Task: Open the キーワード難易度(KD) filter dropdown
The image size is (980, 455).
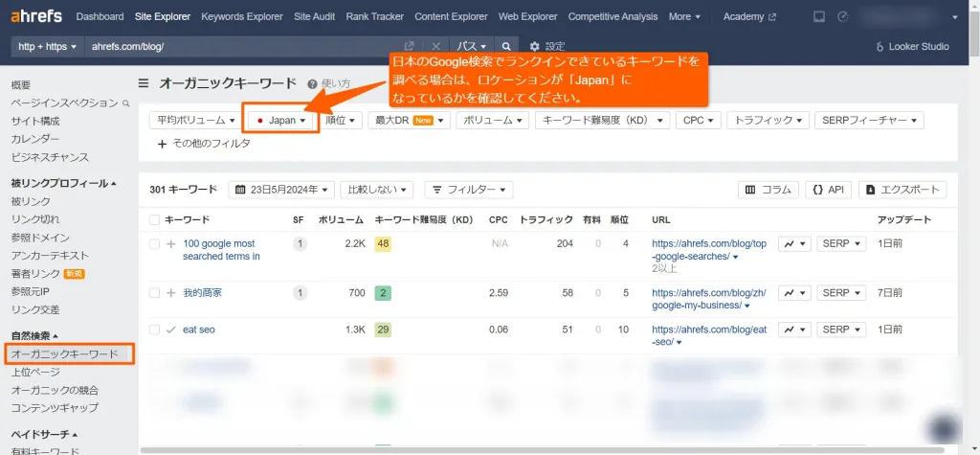Action: click(x=603, y=120)
